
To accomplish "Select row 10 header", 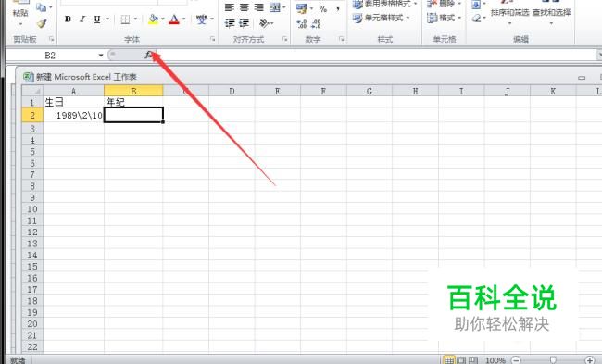I will pyautogui.click(x=32, y=209).
